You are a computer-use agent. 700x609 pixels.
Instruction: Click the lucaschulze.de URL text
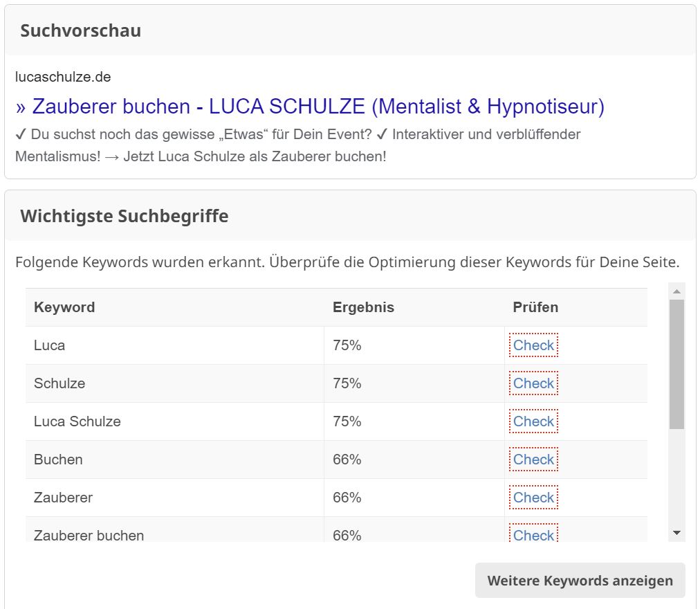(63, 77)
